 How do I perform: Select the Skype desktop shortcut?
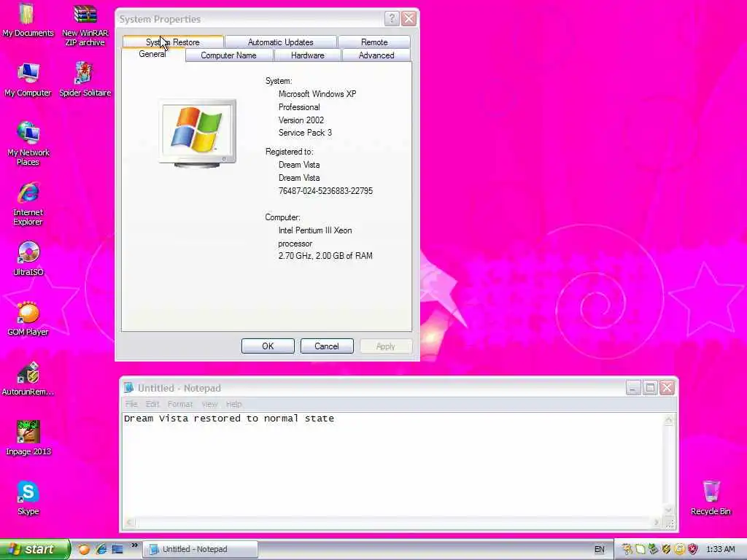coord(28,499)
